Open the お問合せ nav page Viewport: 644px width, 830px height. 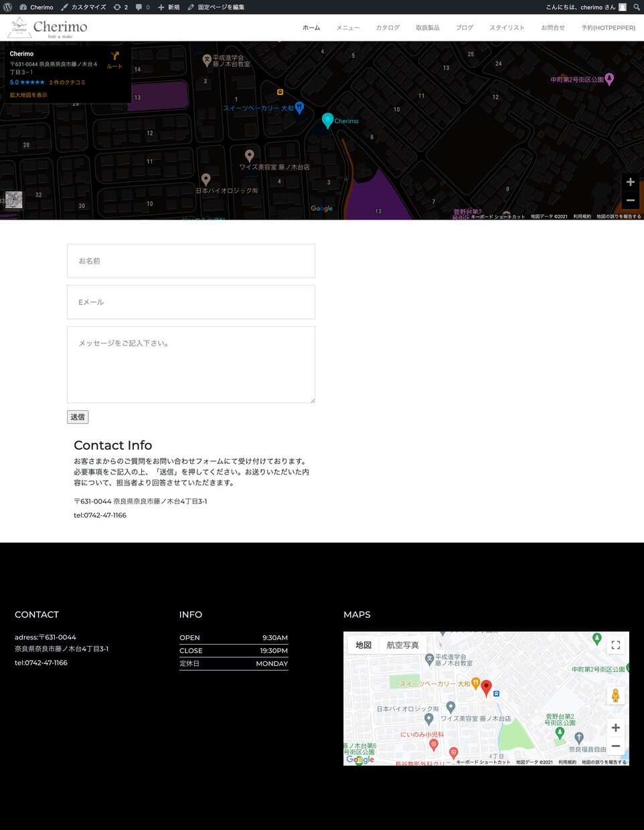[553, 27]
